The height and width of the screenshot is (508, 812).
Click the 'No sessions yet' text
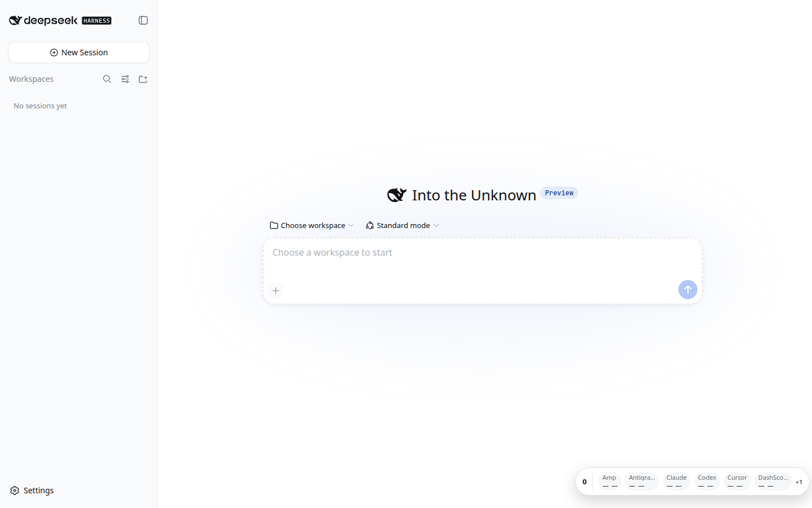click(40, 106)
